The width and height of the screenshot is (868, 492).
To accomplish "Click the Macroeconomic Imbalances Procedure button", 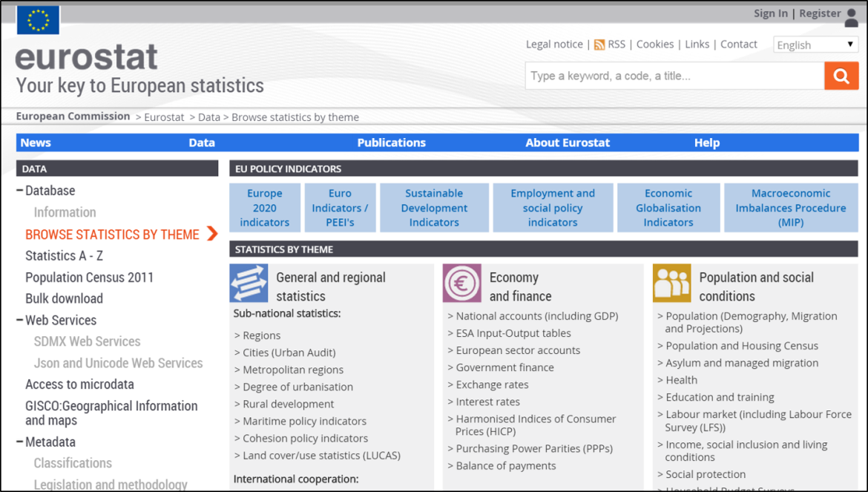I will 790,208.
